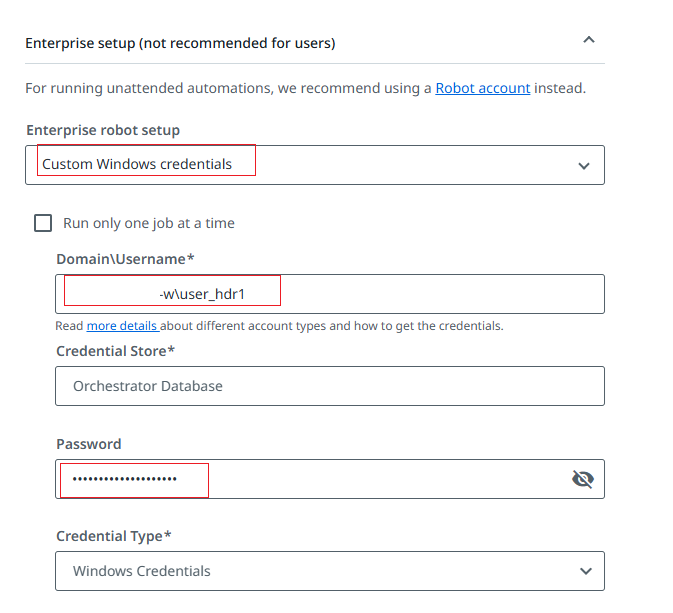Open the Windows Credentials type dropdown

[x=300, y=571]
